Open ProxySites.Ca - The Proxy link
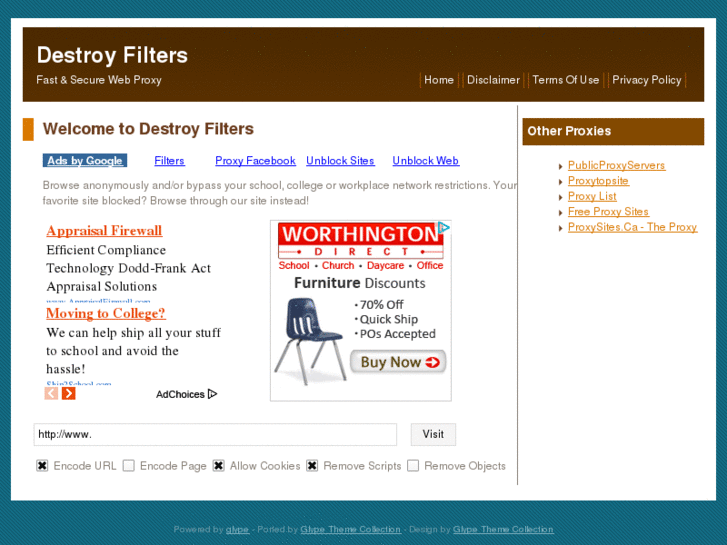The width and height of the screenshot is (727, 545). [x=632, y=227]
